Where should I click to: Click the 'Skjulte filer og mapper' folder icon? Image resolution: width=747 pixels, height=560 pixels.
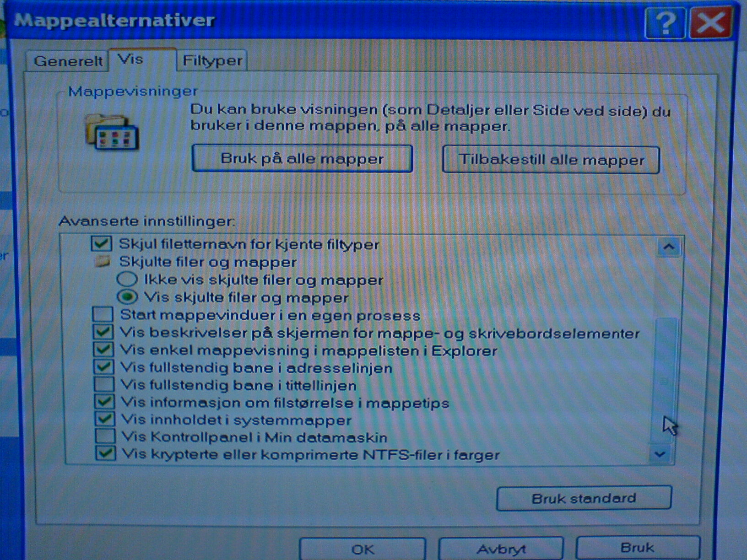pos(103,262)
